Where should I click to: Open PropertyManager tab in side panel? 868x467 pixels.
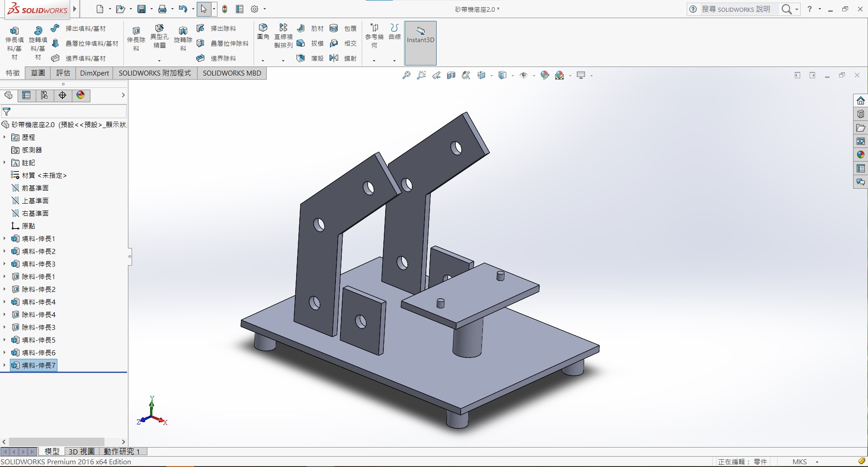pos(26,95)
